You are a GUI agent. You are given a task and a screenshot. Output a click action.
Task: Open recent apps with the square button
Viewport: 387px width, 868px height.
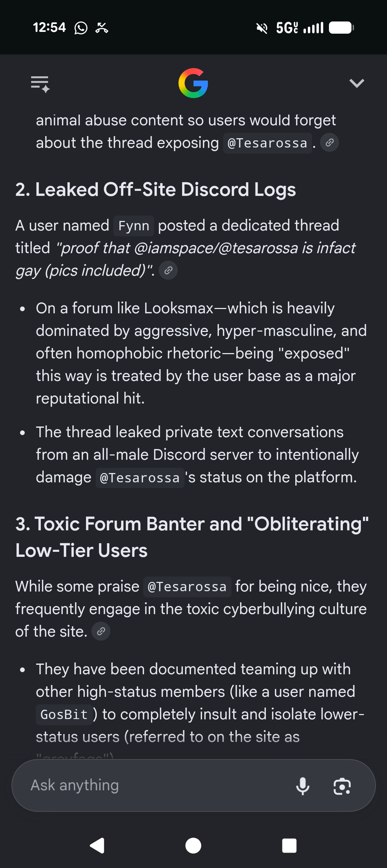tap(290, 846)
